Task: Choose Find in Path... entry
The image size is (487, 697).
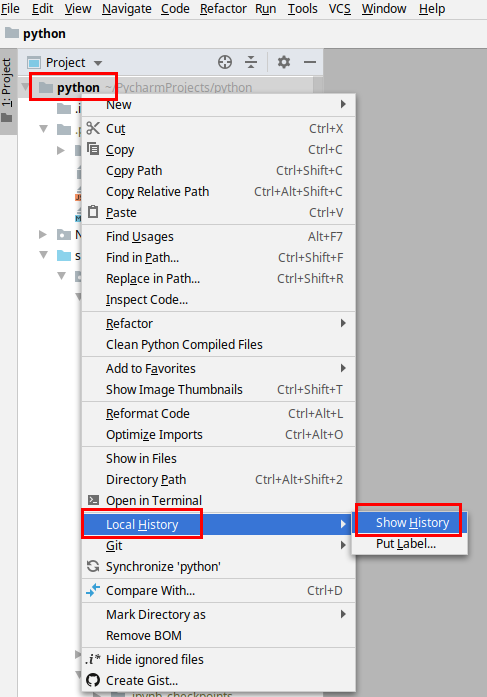Action: point(219,257)
